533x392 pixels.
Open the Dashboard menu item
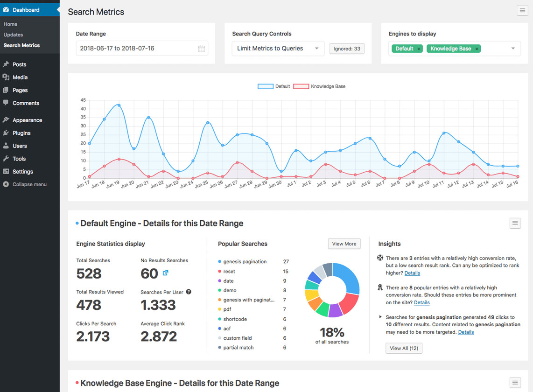[x=29, y=10]
